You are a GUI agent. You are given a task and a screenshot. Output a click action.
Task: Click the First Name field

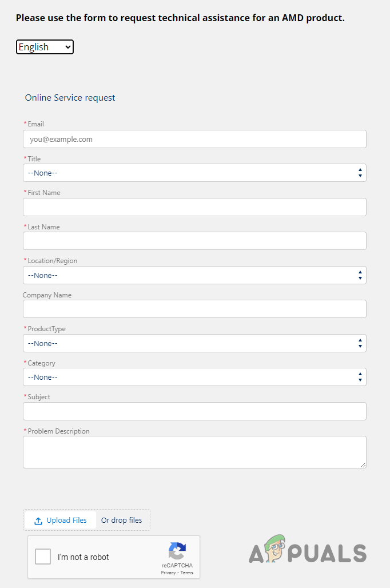(x=194, y=207)
